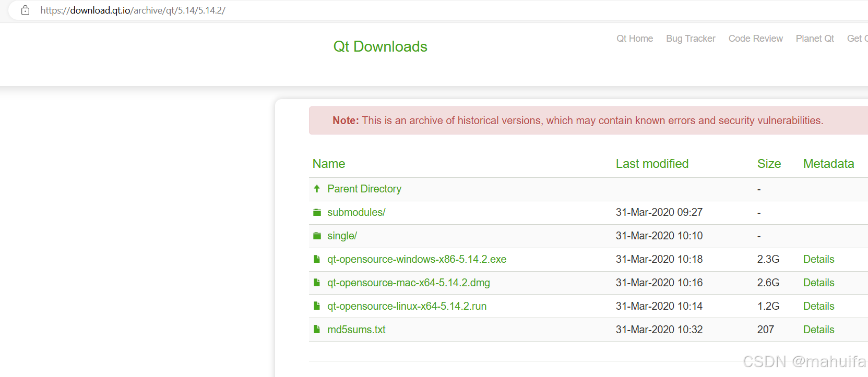The width and height of the screenshot is (868, 377).
Task: Click the historical versions Note banner
Action: [588, 120]
